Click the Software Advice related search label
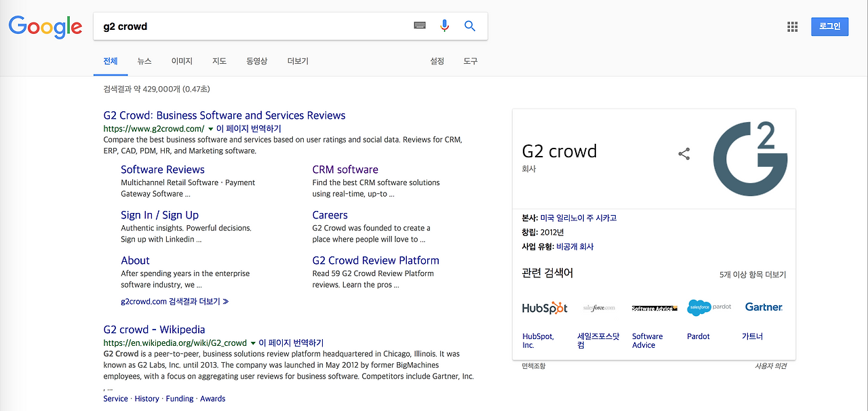Viewport: 868px width, 411px height. pyautogui.click(x=648, y=340)
